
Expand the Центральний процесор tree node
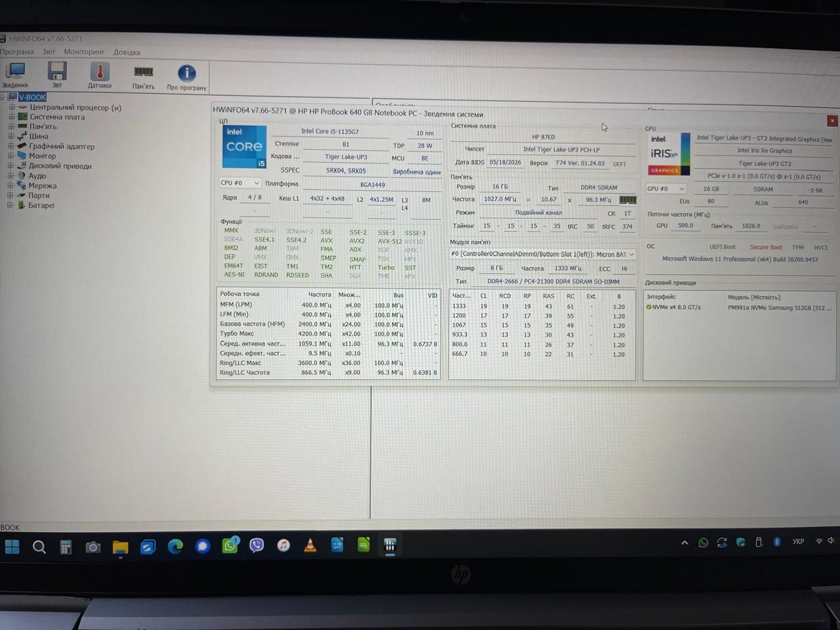(x=11, y=107)
